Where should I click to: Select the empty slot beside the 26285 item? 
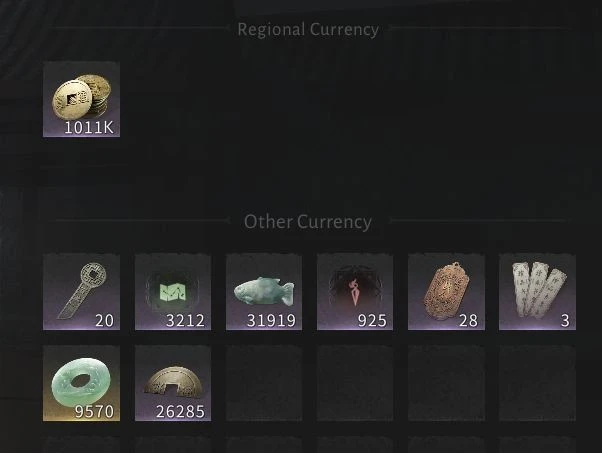point(264,383)
